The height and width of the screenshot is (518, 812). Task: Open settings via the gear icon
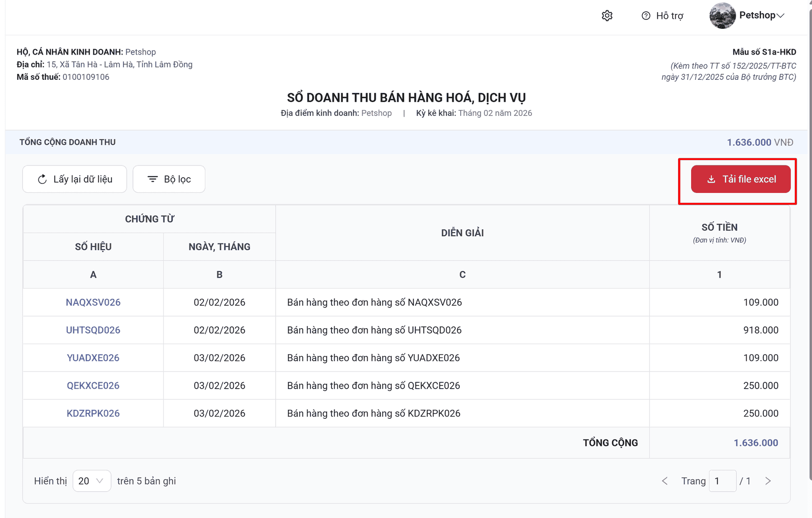coord(607,16)
